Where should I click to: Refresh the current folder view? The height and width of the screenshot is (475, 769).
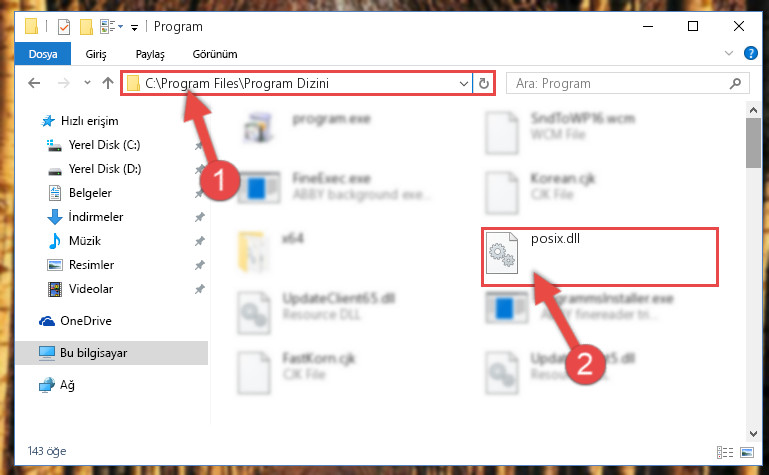(484, 83)
